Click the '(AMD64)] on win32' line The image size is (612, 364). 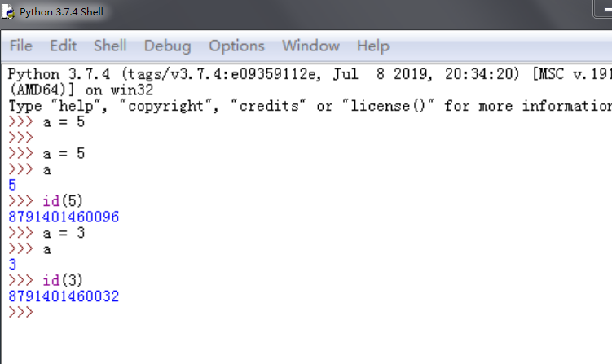tap(81, 90)
